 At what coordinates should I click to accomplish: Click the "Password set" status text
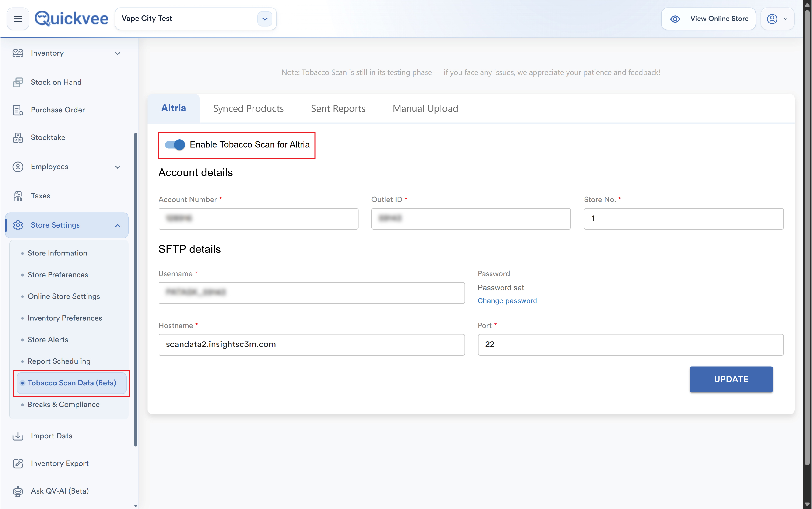click(501, 288)
